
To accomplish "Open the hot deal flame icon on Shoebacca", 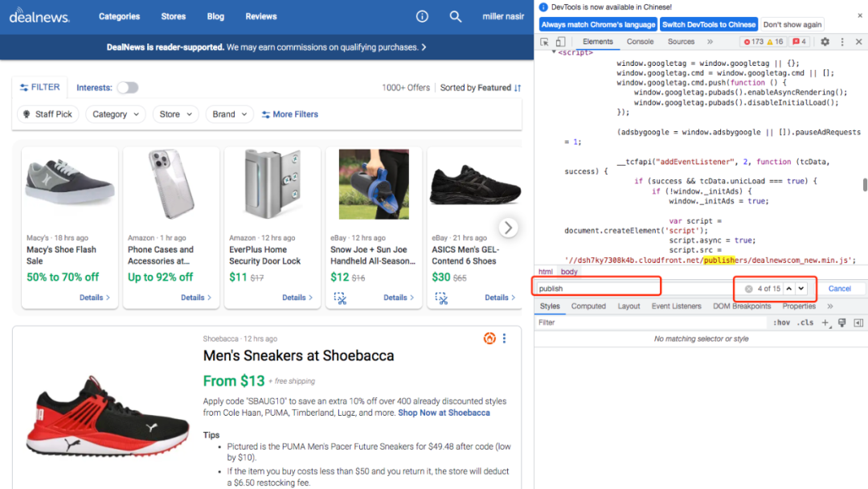I will point(489,339).
